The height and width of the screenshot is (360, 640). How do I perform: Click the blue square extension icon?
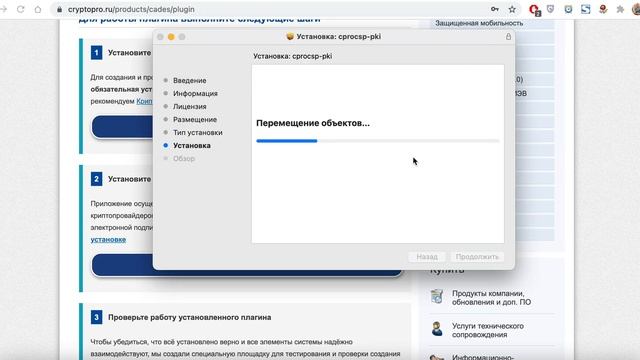pos(586,9)
